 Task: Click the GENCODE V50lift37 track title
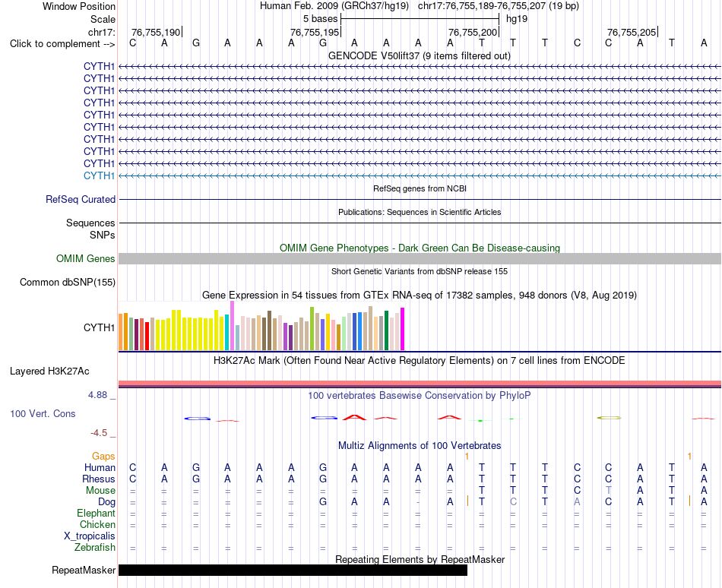tap(420, 56)
